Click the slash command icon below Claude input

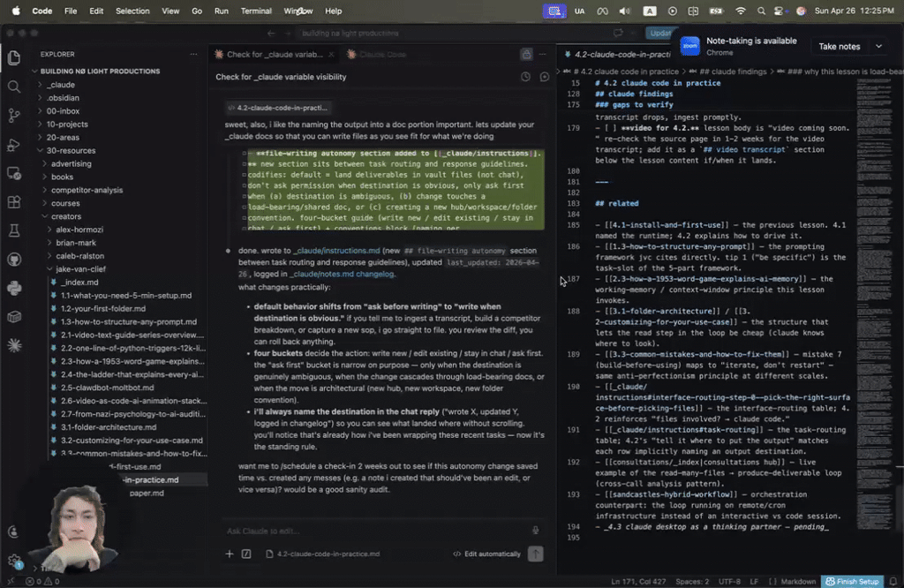pyautogui.click(x=246, y=554)
